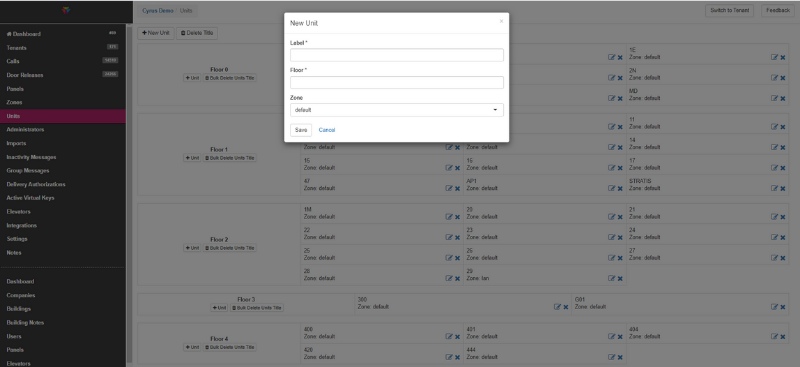Delete unit 401 with the X icon
Image resolution: width=800 pixels, height=367 pixels.
(620, 337)
